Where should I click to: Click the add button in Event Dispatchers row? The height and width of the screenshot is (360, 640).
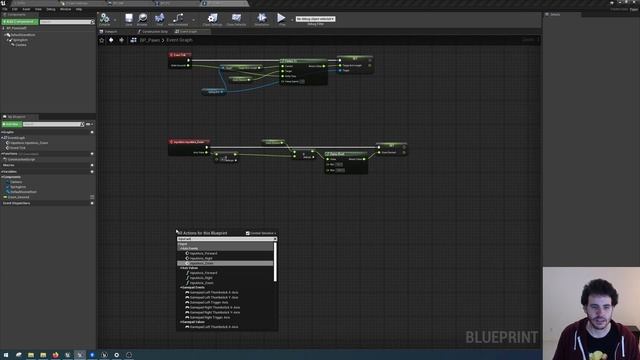(92, 203)
